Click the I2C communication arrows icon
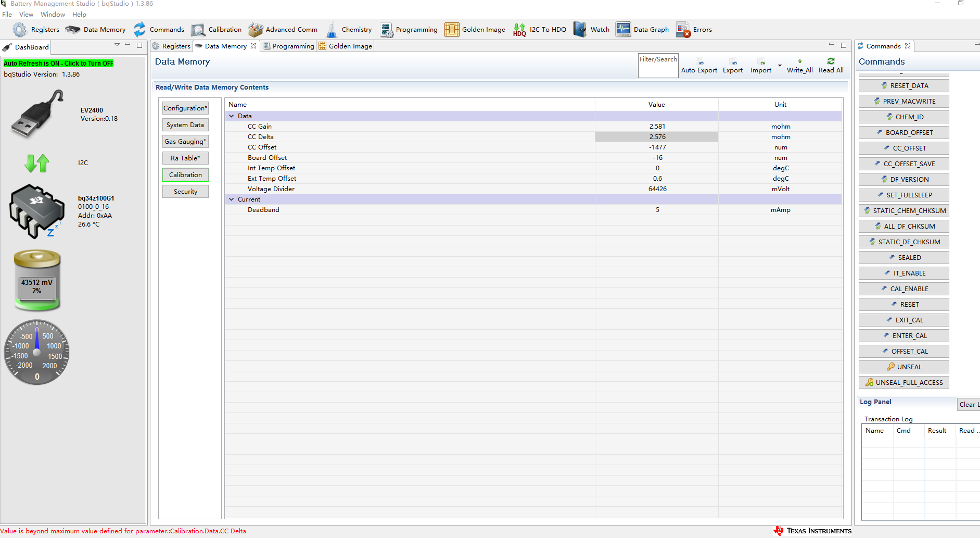The width and height of the screenshot is (980, 538). pos(37,163)
